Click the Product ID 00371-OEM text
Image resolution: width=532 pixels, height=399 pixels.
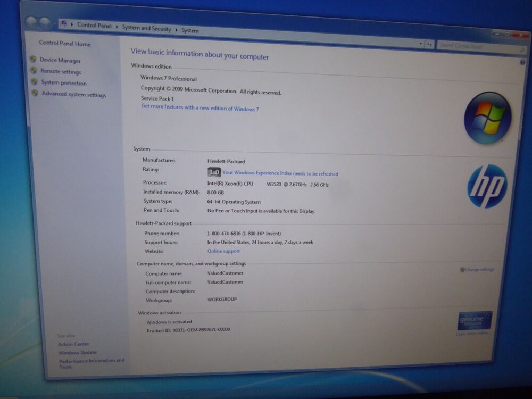188,330
